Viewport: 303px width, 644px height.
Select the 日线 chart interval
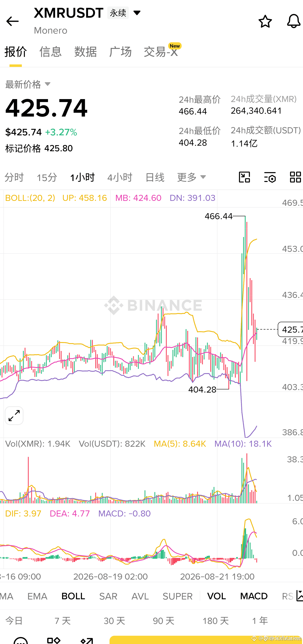(155, 177)
